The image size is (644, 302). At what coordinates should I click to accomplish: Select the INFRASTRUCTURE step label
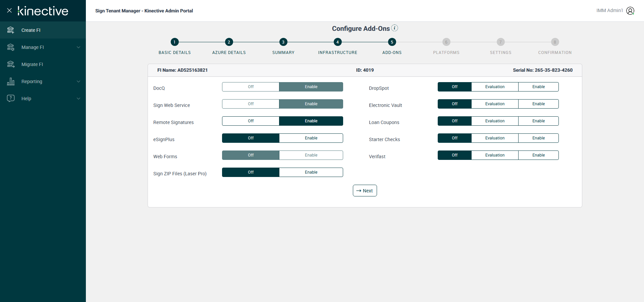[338, 53]
